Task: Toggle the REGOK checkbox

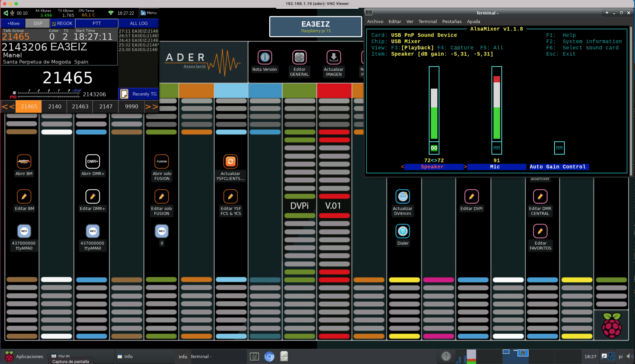Action: [x=53, y=24]
